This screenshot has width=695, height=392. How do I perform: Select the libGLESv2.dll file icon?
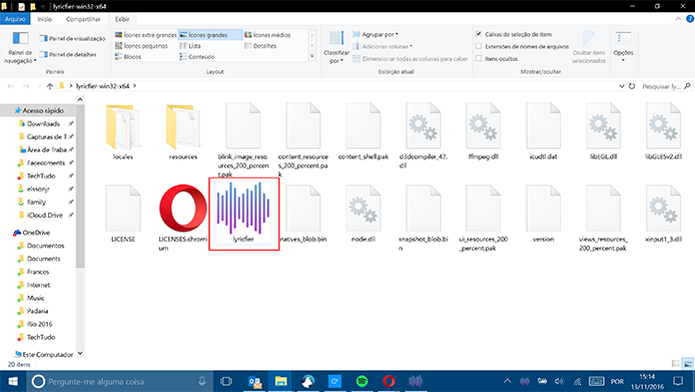[x=663, y=126]
